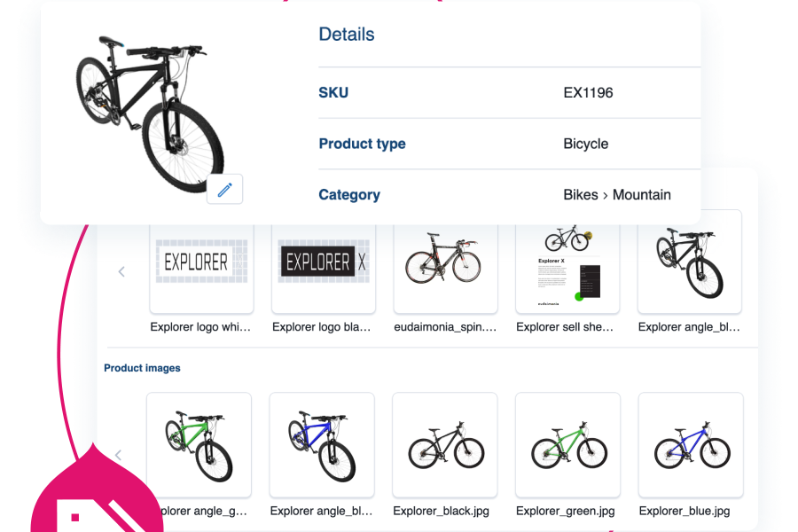Open the Explorer_black.jpg thumbnail

(x=445, y=444)
